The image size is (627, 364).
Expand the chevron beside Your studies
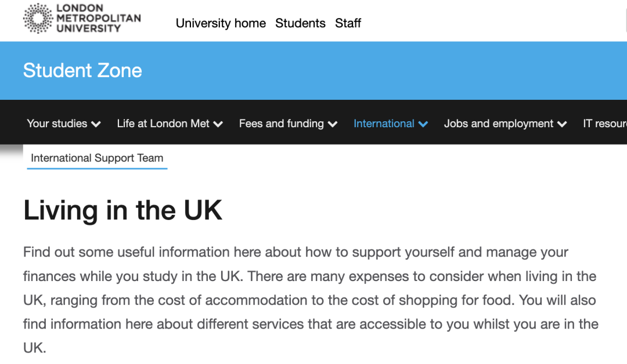tap(96, 124)
